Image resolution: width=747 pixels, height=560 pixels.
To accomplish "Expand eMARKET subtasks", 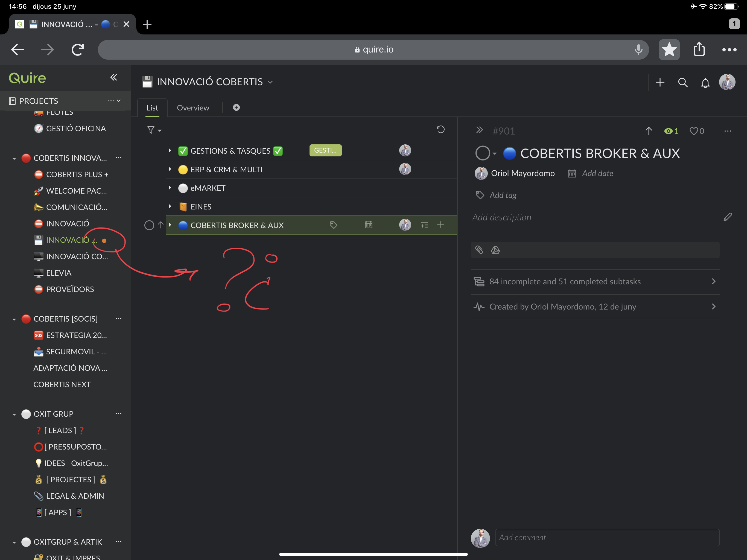I will click(170, 188).
